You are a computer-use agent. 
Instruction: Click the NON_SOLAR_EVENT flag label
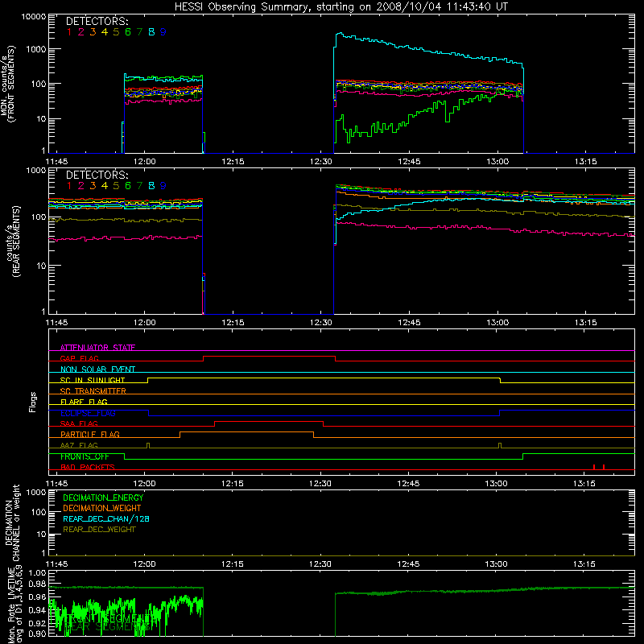pos(97,369)
